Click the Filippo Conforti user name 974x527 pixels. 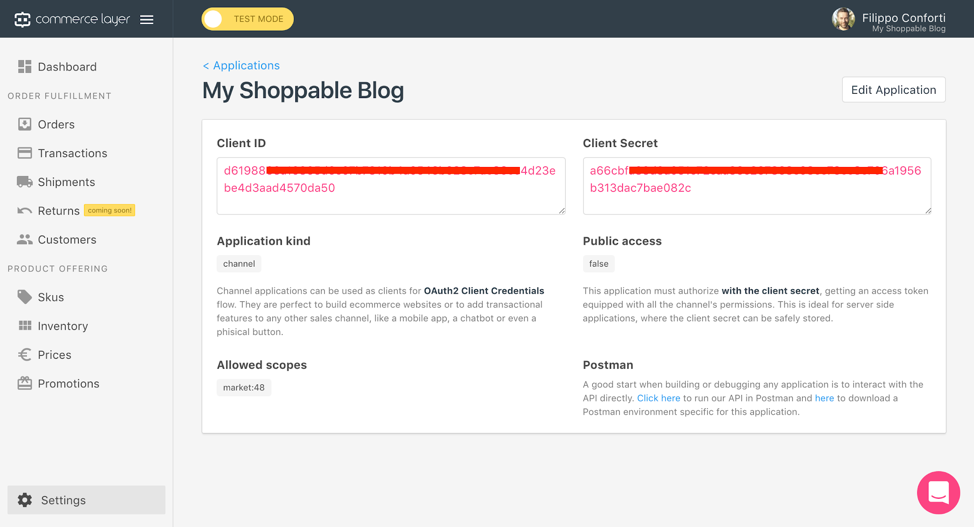pyautogui.click(x=903, y=17)
